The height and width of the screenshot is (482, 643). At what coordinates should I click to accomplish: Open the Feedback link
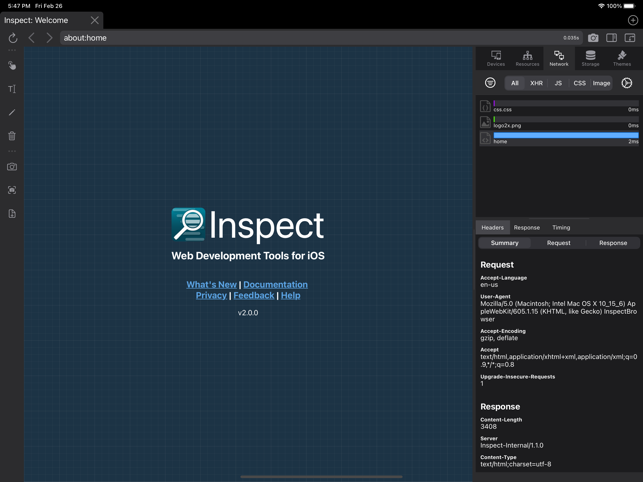coord(254,295)
